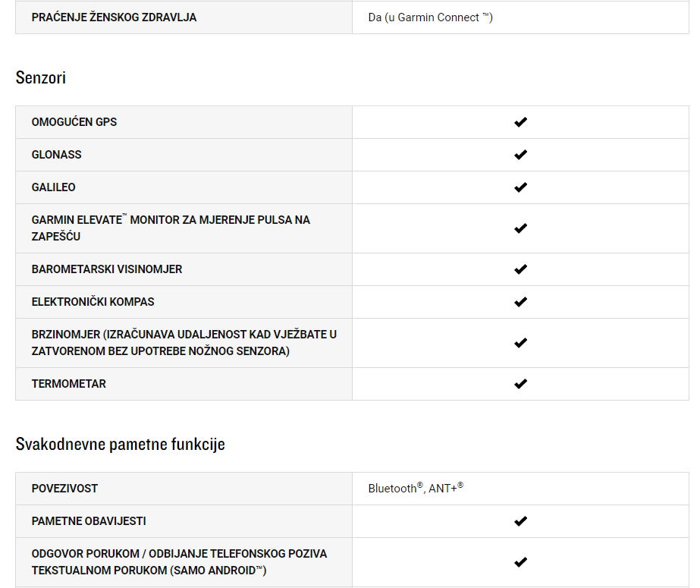Click the Elektronički kompas checkmark
Screen dimensions: 700x588
(x=520, y=302)
